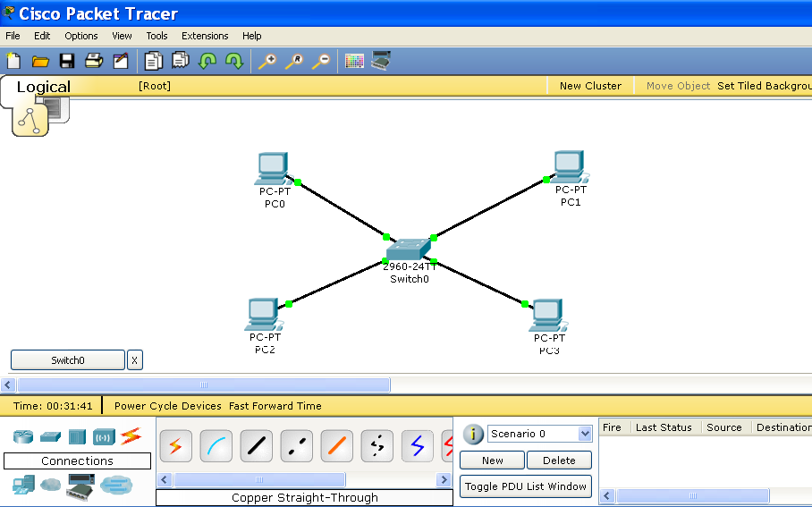Choose the blue Coaxial cable
The height and width of the screenshot is (507, 812).
(x=418, y=446)
